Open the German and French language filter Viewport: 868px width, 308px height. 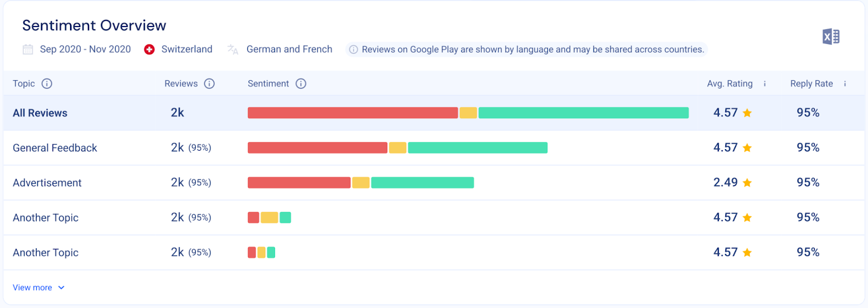[289, 49]
